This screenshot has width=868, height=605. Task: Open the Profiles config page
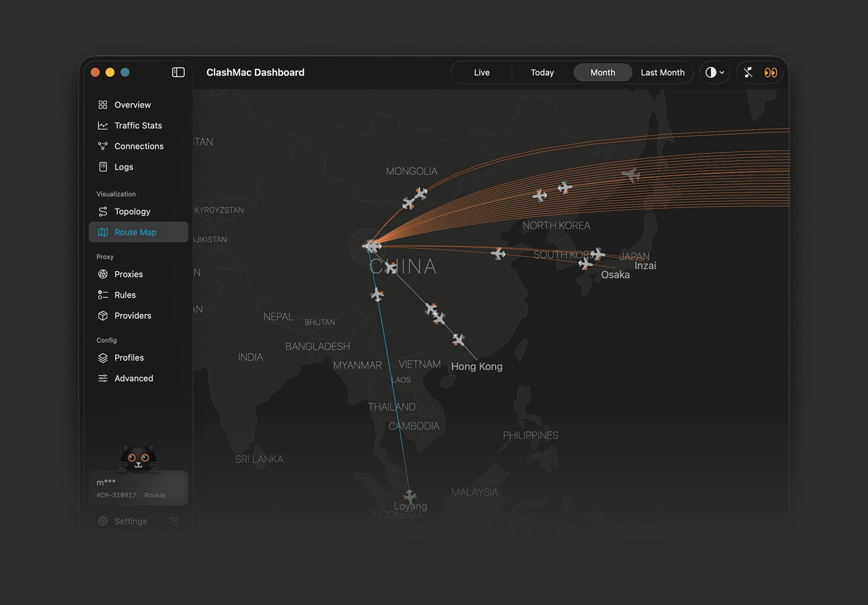click(x=138, y=358)
